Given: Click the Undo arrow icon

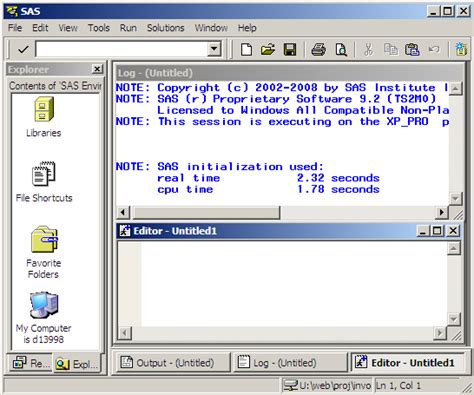Looking at the screenshot, I should coord(434,50).
